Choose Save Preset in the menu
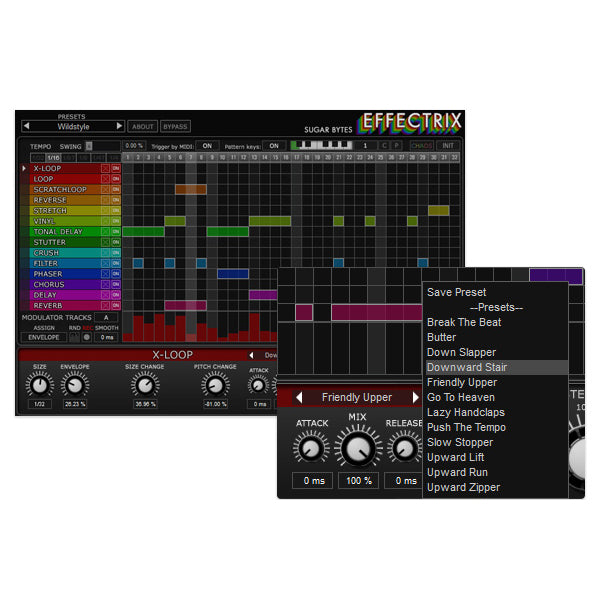The width and height of the screenshot is (600, 600). tap(457, 292)
